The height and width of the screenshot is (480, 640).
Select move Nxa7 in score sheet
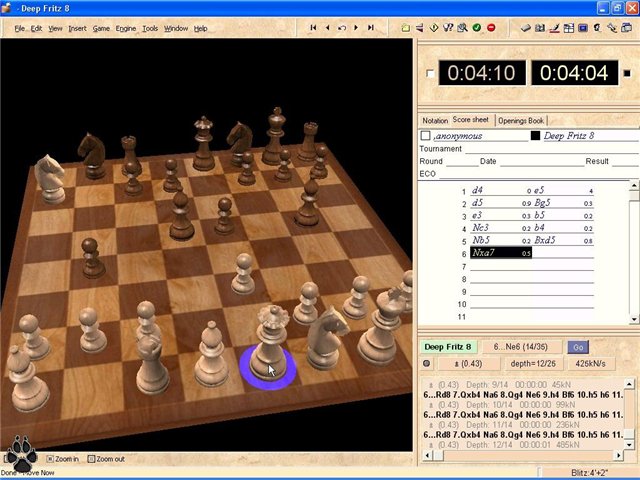501,253
